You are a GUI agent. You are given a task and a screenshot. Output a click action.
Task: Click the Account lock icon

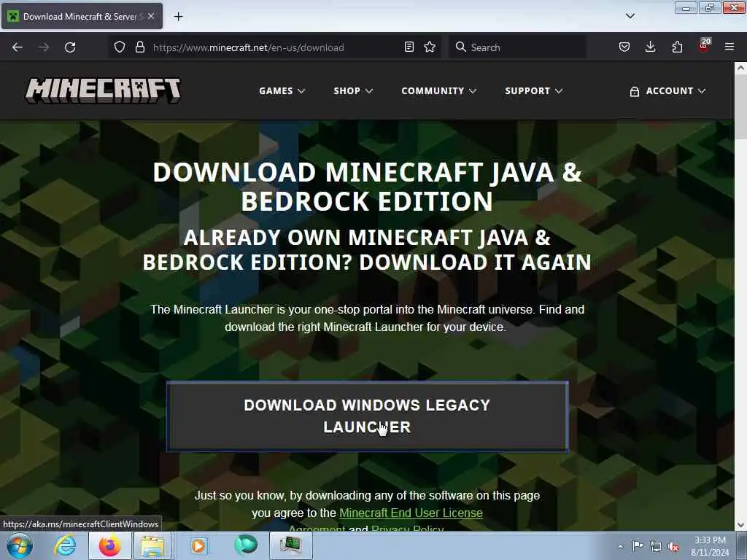click(634, 91)
